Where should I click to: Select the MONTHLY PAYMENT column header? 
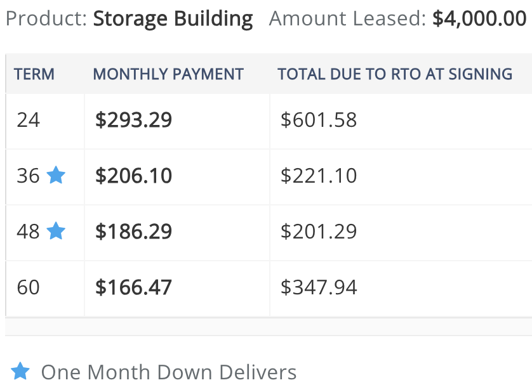pos(168,74)
